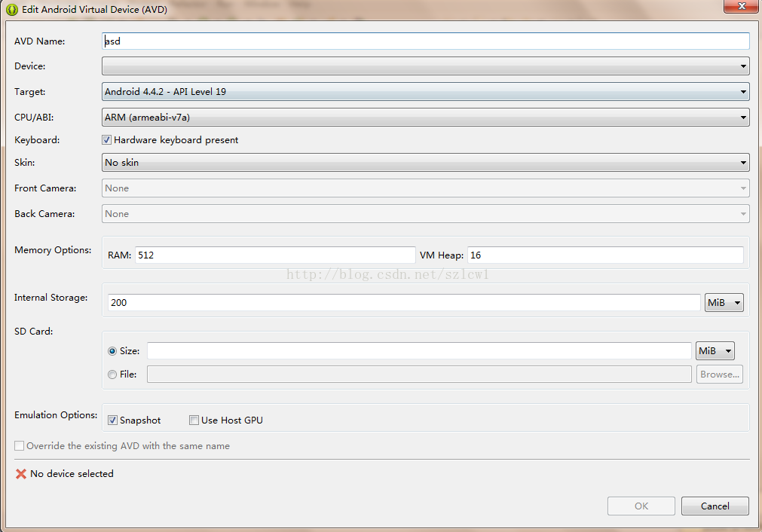This screenshot has height=532, width=762.
Task: Click the Internal Storage field with 200
Action: click(x=404, y=302)
